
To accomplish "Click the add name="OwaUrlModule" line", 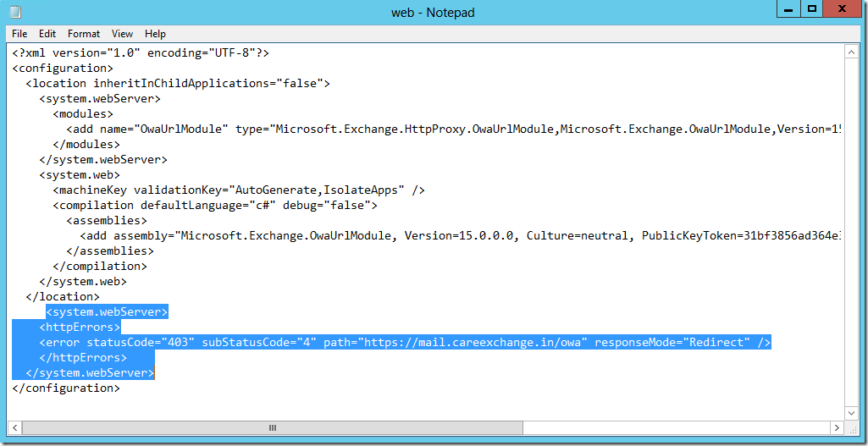I will pyautogui.click(x=454, y=129).
